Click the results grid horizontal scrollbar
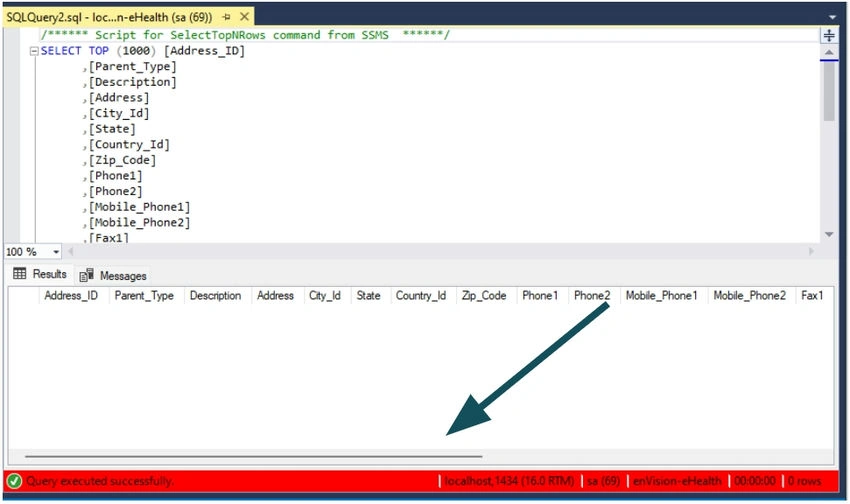Viewport: 850px width, 504px height. click(x=254, y=457)
